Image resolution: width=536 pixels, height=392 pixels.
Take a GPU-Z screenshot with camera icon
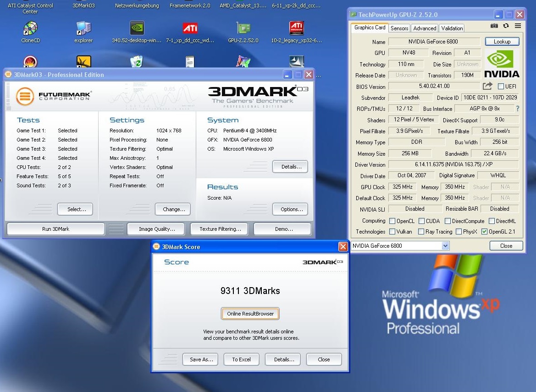(494, 26)
